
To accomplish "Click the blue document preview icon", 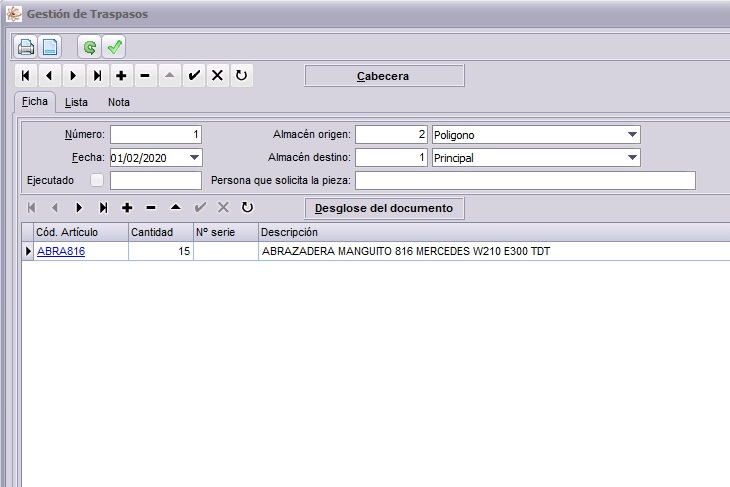I will point(50,47).
